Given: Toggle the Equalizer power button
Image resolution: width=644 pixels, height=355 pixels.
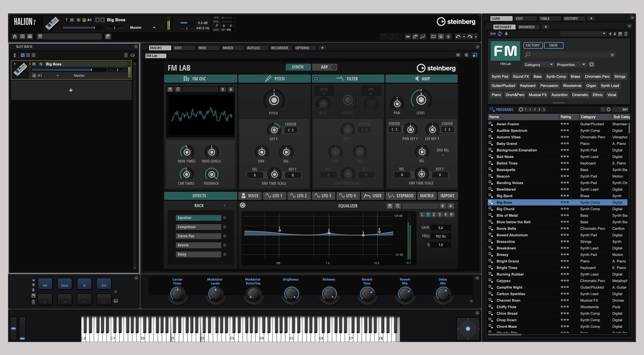Looking at the screenshot, I should click(x=243, y=205).
